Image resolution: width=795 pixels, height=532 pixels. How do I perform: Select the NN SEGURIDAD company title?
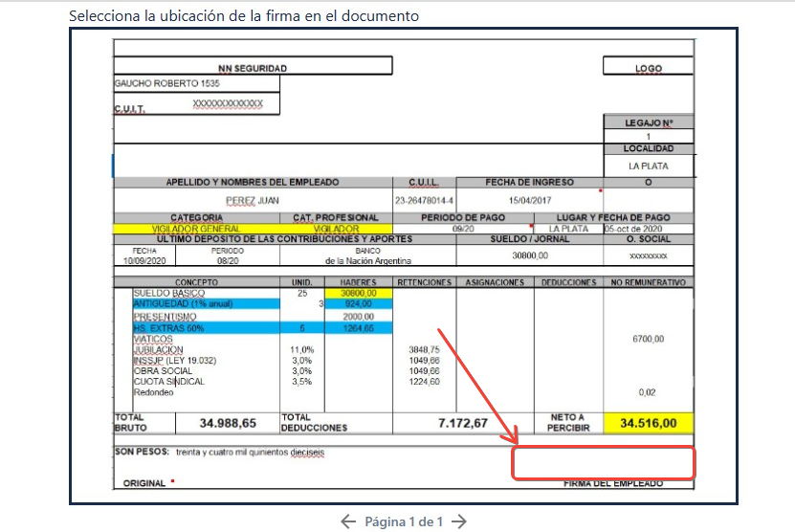click(253, 68)
